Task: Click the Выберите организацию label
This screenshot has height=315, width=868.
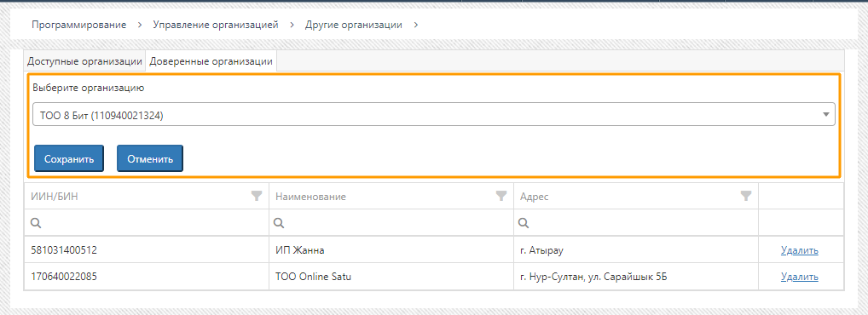Action: [89, 88]
